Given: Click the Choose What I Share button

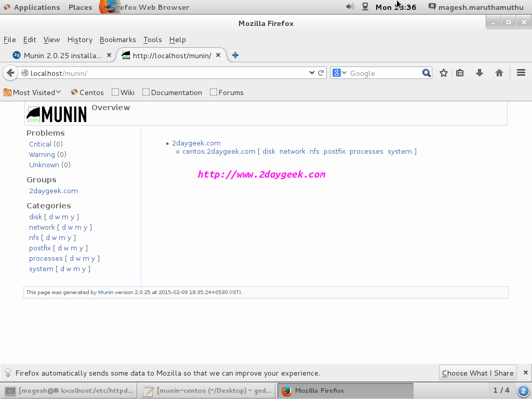Looking at the screenshot, I should [478, 373].
